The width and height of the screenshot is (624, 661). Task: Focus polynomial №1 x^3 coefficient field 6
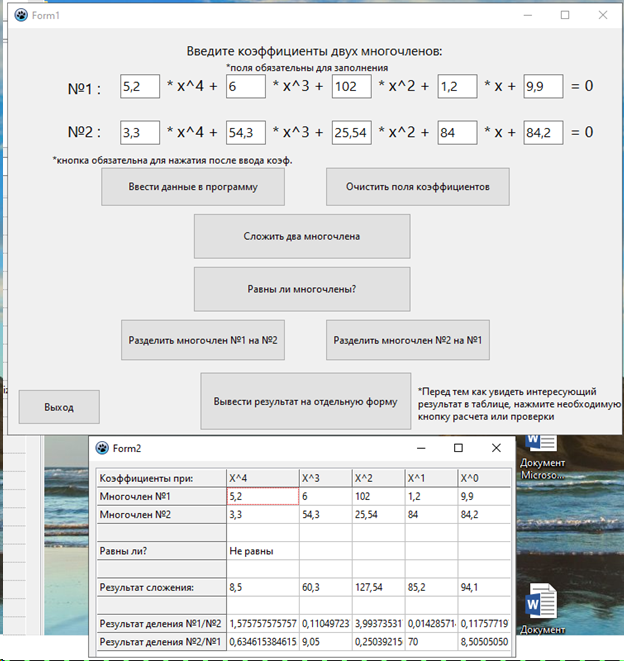pyautogui.click(x=246, y=86)
